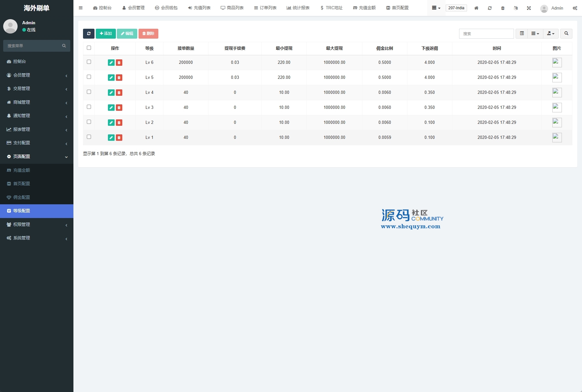Click the 搜索 input field above table
Image resolution: width=582 pixels, height=392 pixels.
point(486,34)
